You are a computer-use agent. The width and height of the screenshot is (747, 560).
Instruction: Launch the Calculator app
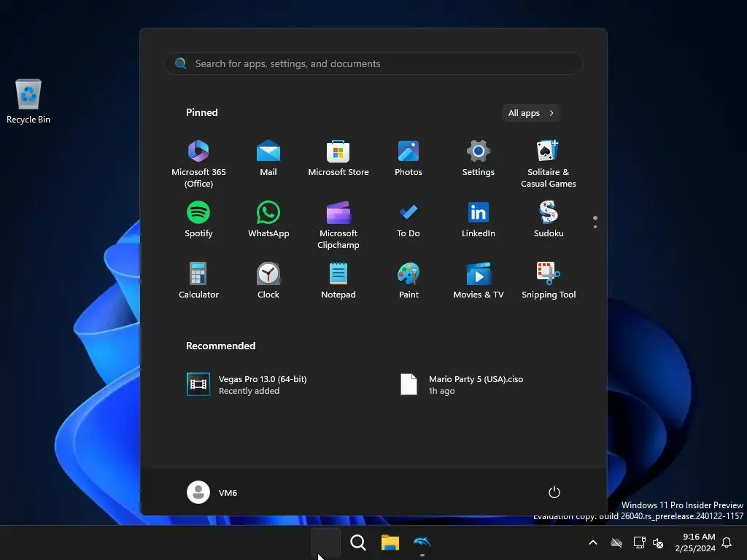198,281
